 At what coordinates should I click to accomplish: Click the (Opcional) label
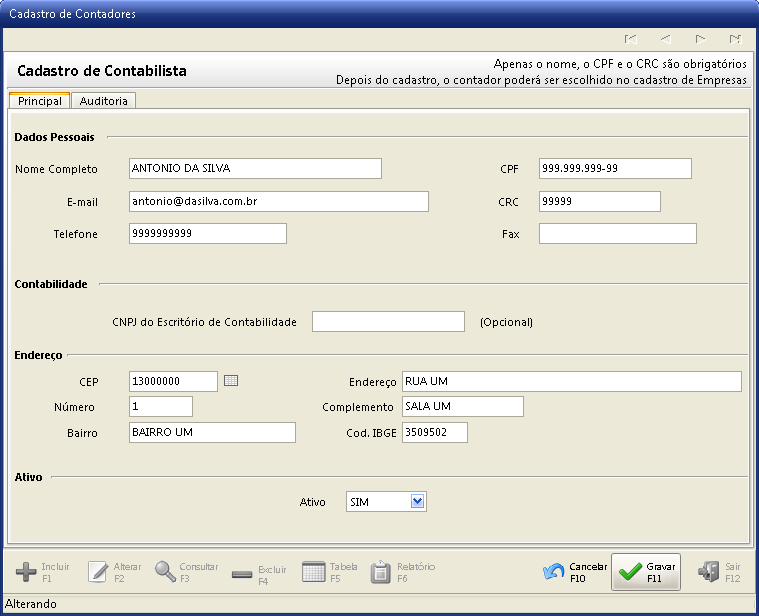506,322
